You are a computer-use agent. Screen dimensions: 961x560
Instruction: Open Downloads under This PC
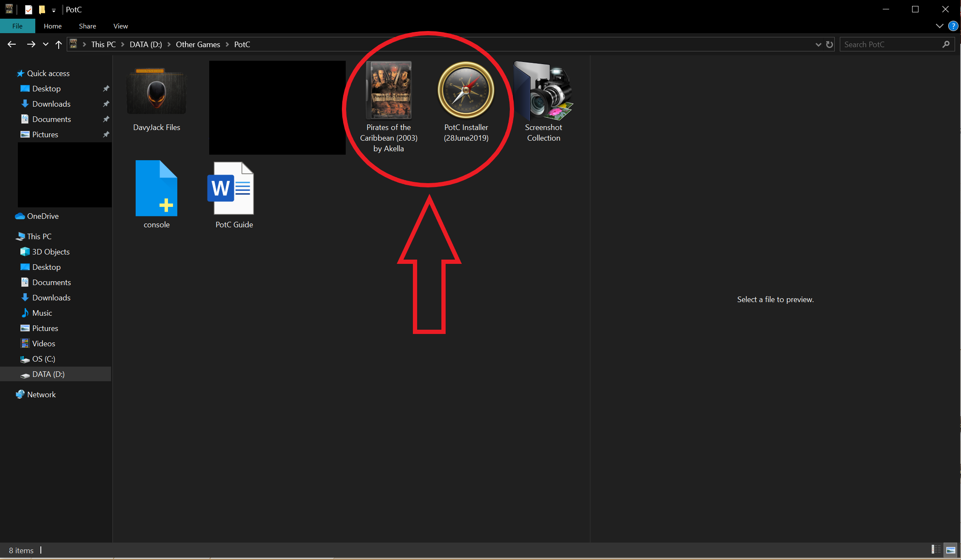[51, 297]
